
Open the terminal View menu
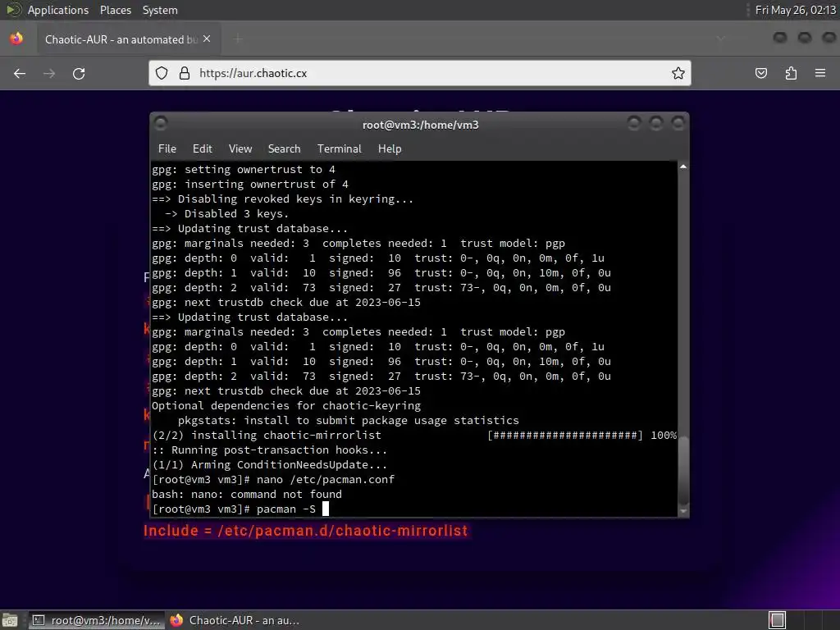[240, 149]
